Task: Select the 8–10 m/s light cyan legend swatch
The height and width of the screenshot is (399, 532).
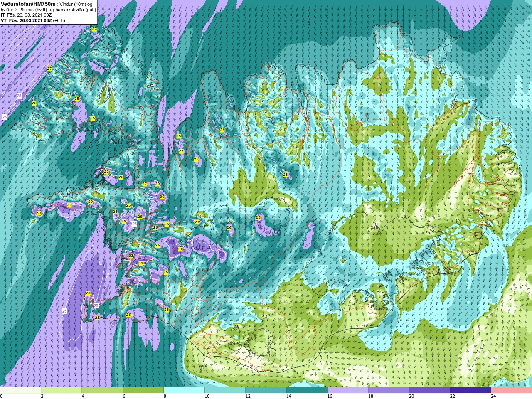Action: coord(184,390)
